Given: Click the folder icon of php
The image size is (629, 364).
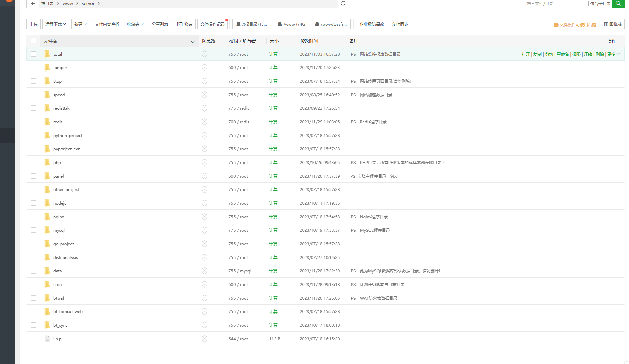Looking at the screenshot, I should point(47,162).
